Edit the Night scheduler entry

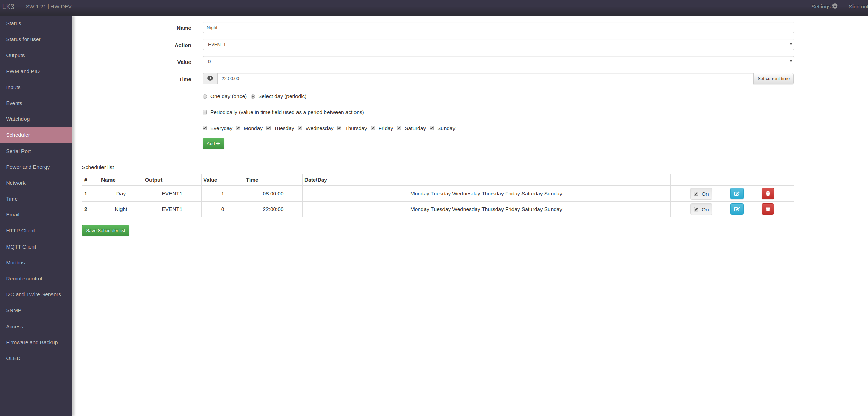(x=737, y=209)
